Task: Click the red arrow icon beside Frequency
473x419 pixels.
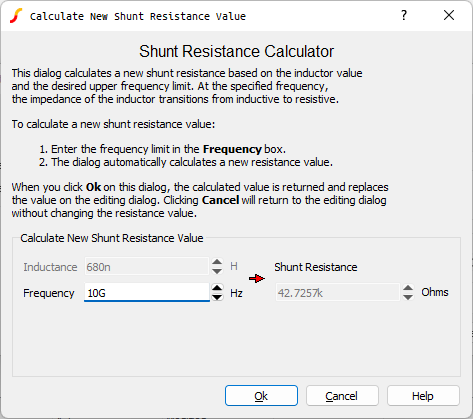Action: click(257, 278)
